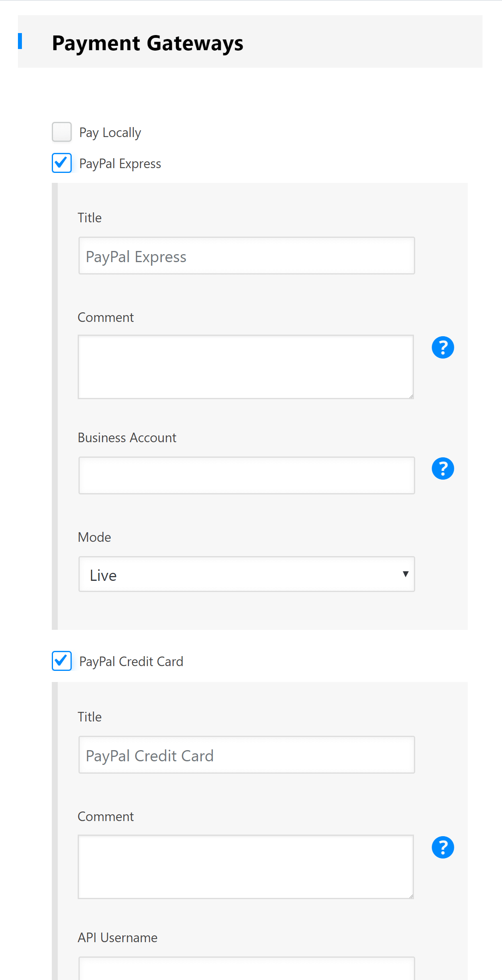Click into the Business Account input
The image size is (502, 980).
[246, 475]
